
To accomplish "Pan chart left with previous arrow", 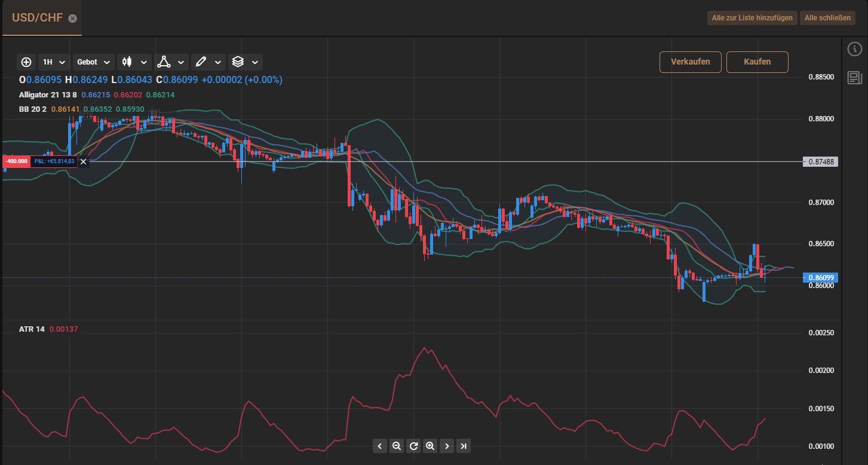I will click(x=380, y=446).
